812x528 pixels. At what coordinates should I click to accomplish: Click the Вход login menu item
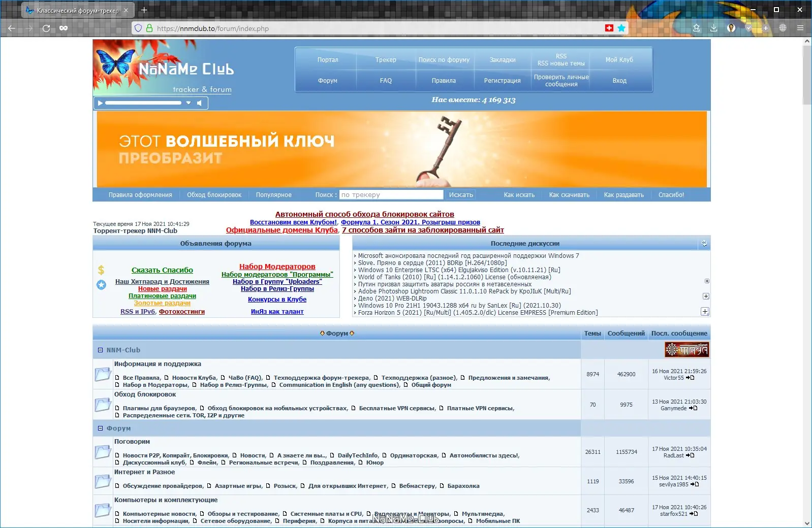click(619, 81)
